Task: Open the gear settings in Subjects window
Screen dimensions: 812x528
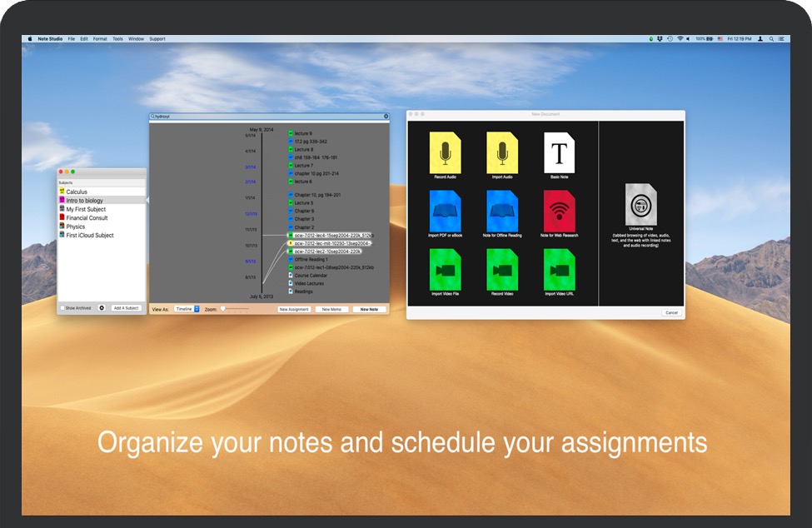Action: click(x=102, y=308)
